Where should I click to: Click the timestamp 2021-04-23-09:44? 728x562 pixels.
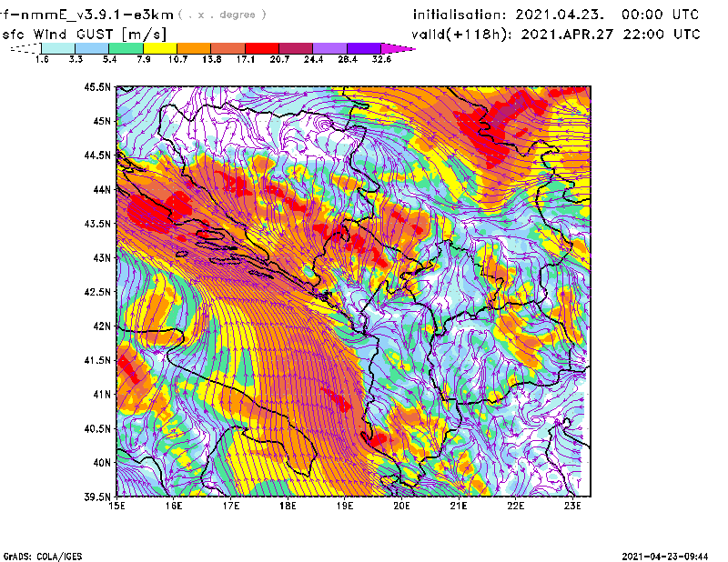(665, 557)
